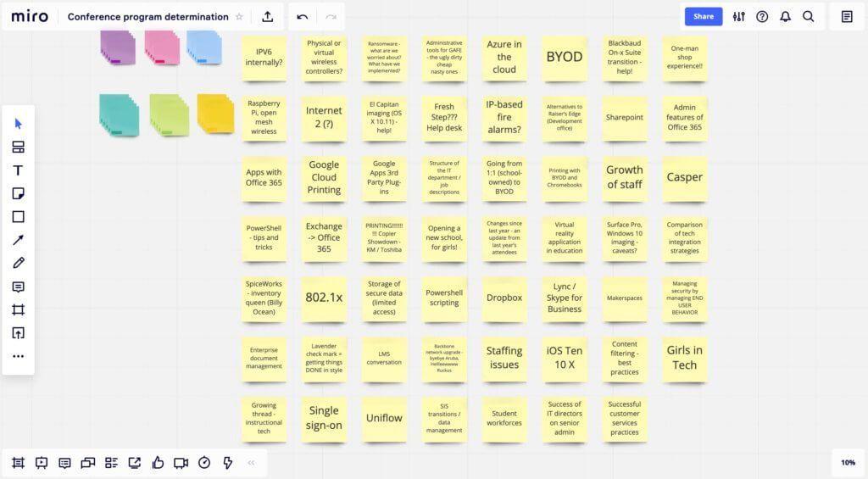Select the Comment tool in sidebar
This screenshot has height=479, width=868.
click(19, 287)
